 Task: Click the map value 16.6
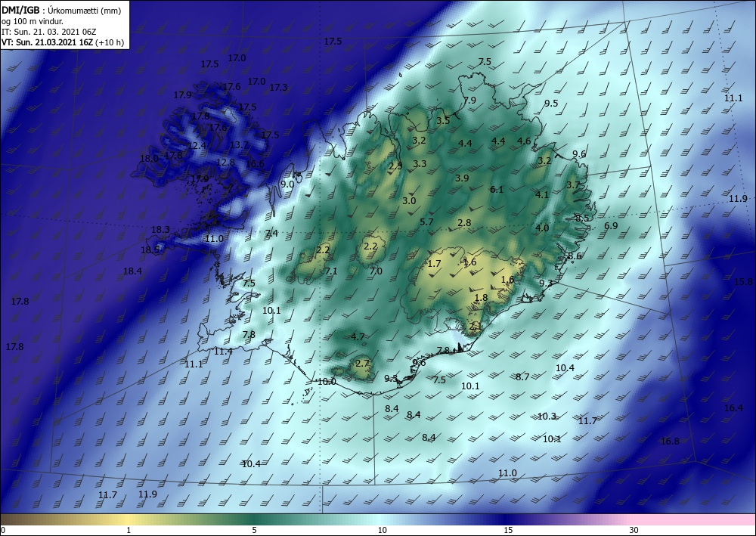[255, 163]
